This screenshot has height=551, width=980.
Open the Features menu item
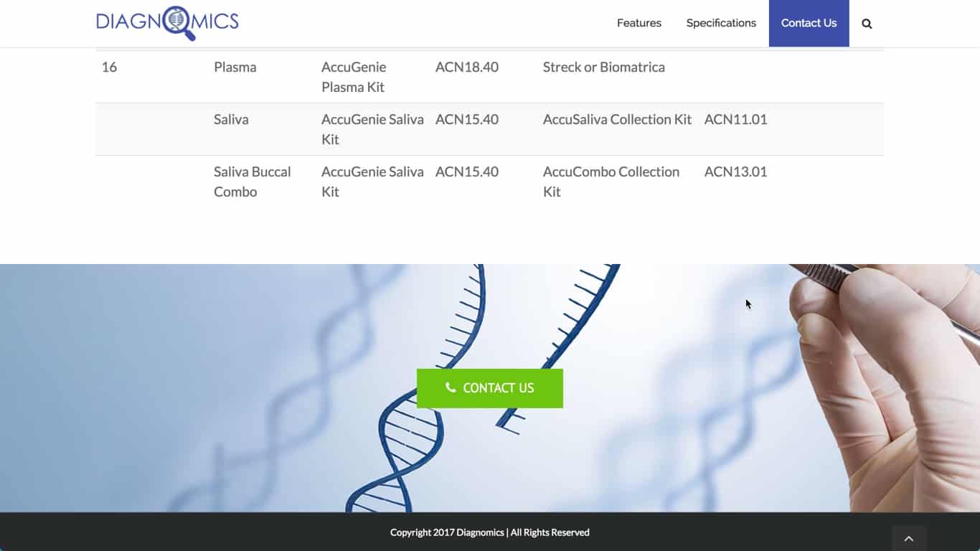(x=639, y=23)
